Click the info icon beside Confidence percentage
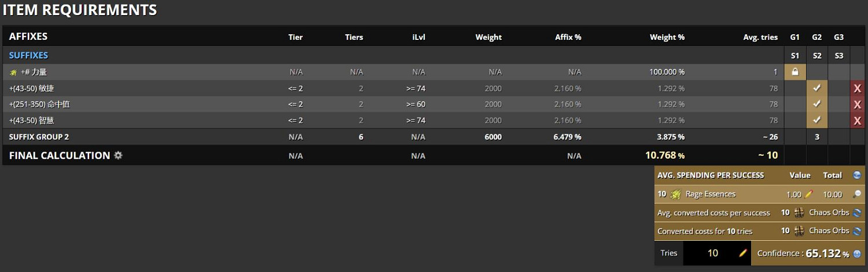Image resolution: width=868 pixels, height=272 pixels. (857, 253)
